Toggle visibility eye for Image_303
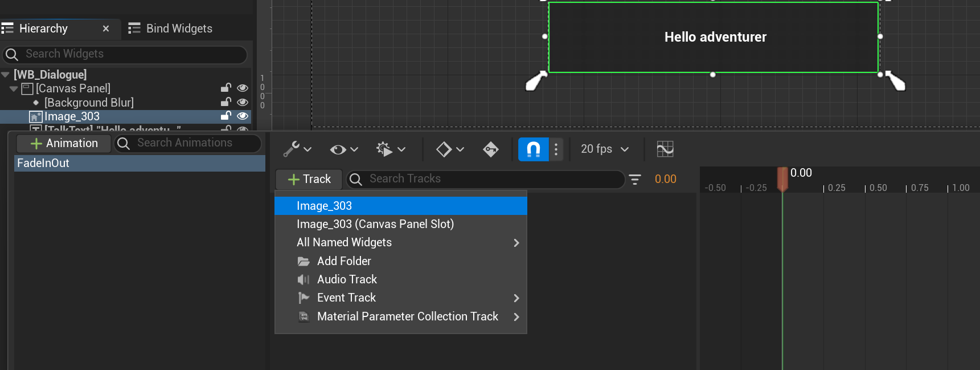Image resolution: width=980 pixels, height=370 pixels. click(243, 116)
